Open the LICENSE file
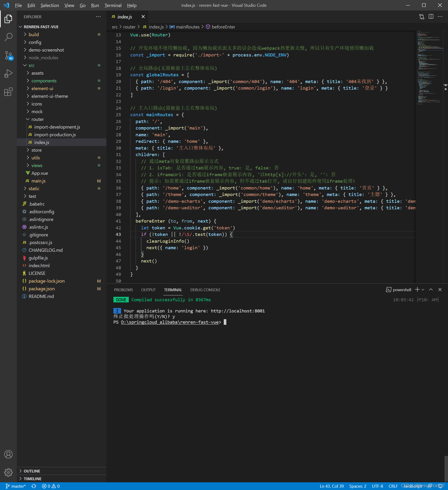The image size is (448, 490). coord(62,273)
